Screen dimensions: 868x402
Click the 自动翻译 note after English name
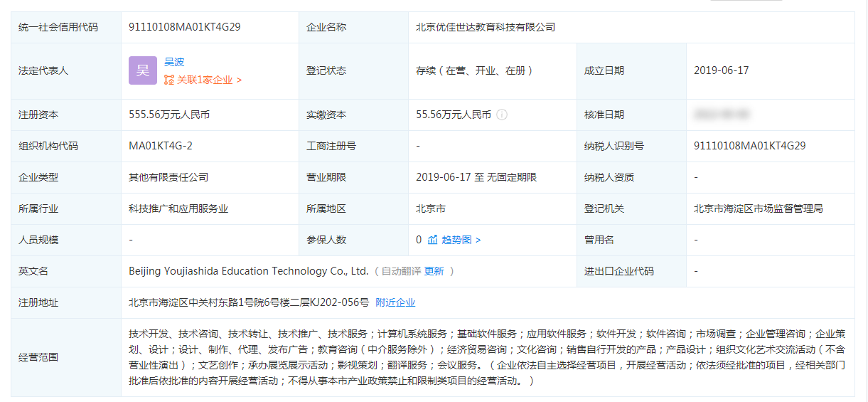[x=401, y=271]
